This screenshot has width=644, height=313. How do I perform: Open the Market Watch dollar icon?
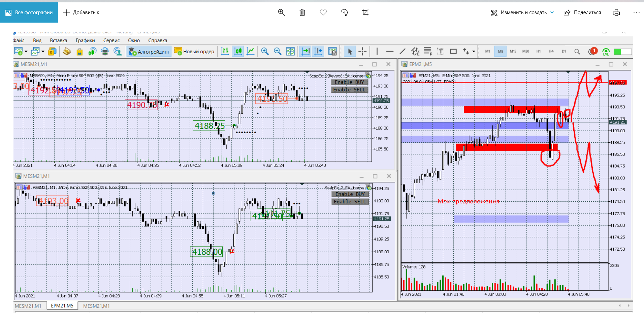coord(52,52)
